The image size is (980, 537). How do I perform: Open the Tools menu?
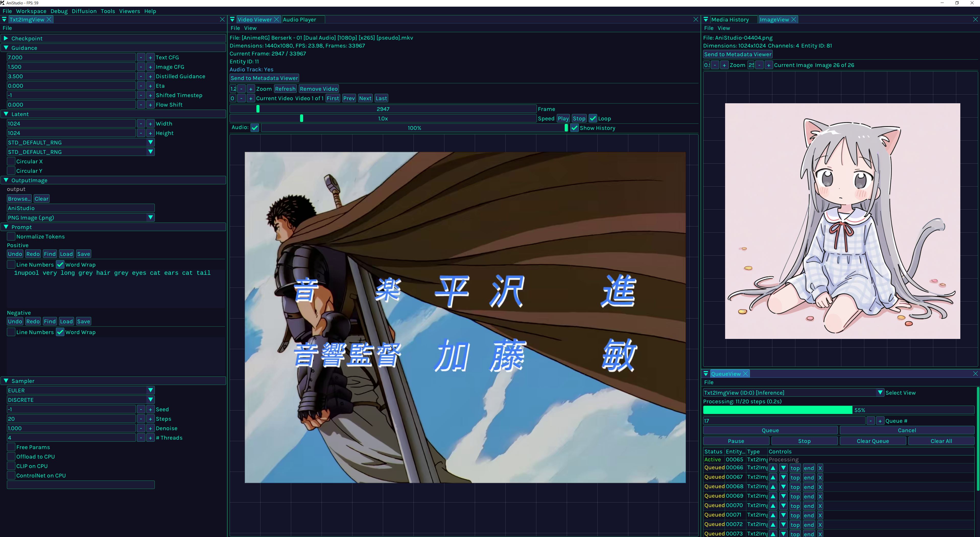point(108,11)
